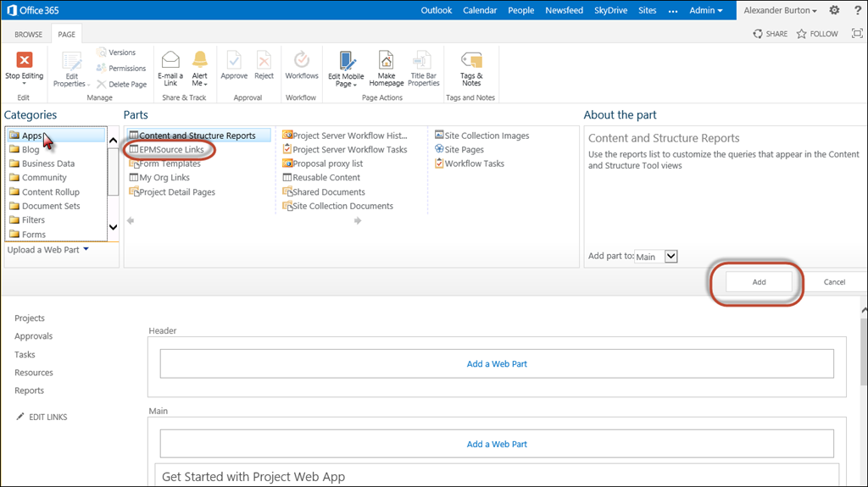
Task: Open the settings gear icon
Action: 834,10
